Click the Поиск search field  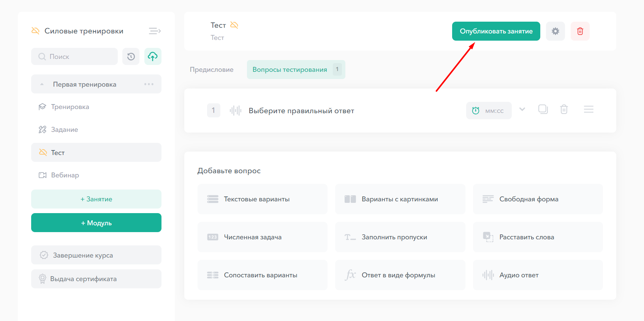pos(74,57)
